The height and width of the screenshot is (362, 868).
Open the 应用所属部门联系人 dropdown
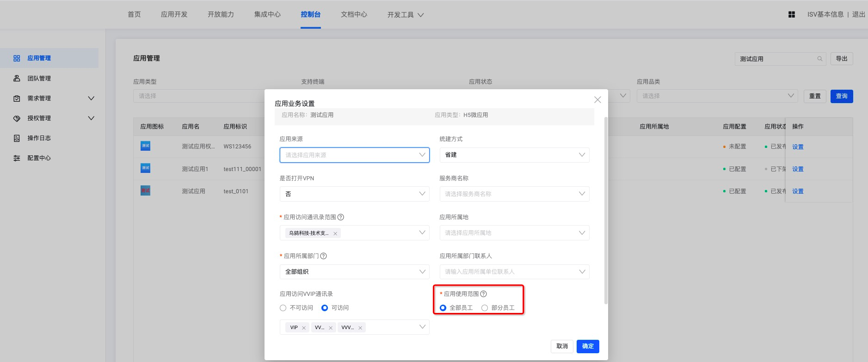tap(515, 272)
